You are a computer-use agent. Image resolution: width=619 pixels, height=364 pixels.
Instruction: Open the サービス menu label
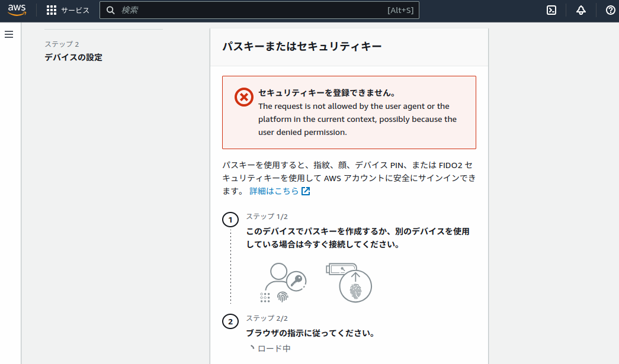(75, 10)
